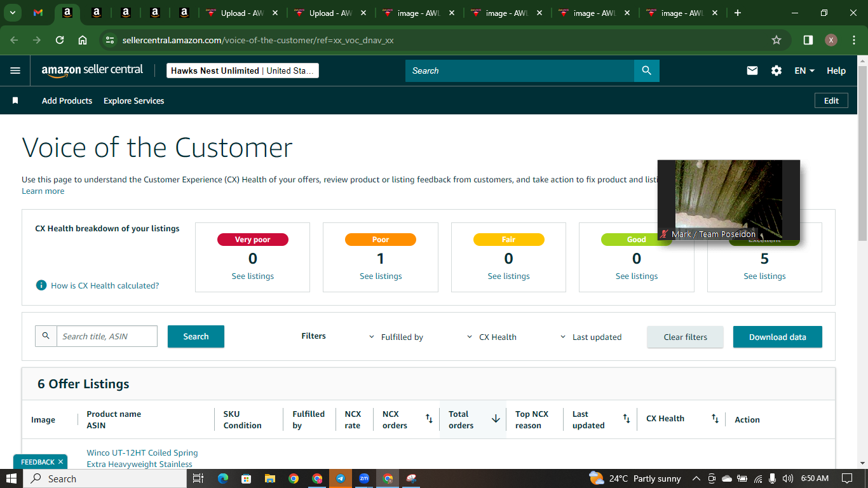
Task: Click the info icon beside CX Health calculated
Action: coord(41,285)
